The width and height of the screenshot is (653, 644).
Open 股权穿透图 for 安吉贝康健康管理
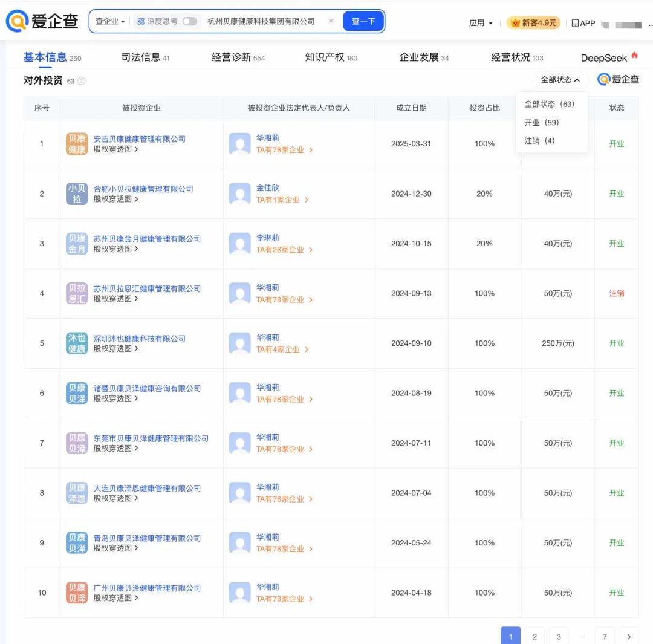[x=115, y=149]
